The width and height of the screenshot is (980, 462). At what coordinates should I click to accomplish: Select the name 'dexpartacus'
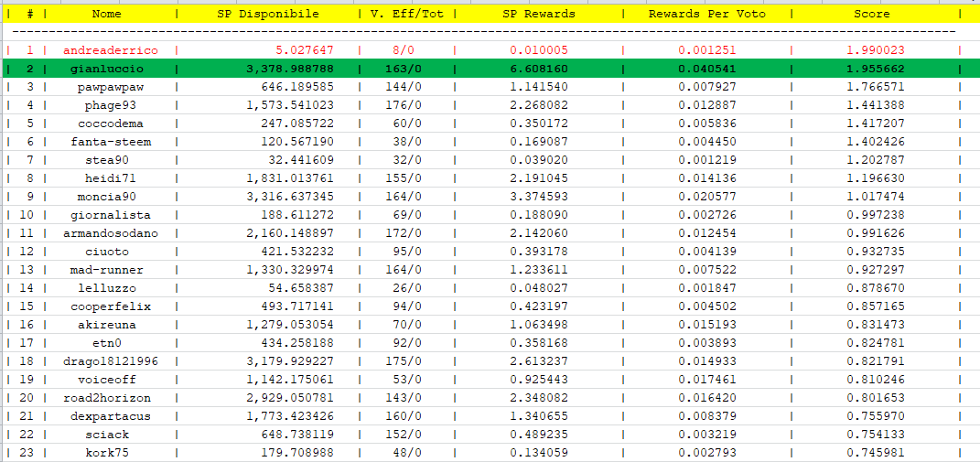pyautogui.click(x=111, y=417)
